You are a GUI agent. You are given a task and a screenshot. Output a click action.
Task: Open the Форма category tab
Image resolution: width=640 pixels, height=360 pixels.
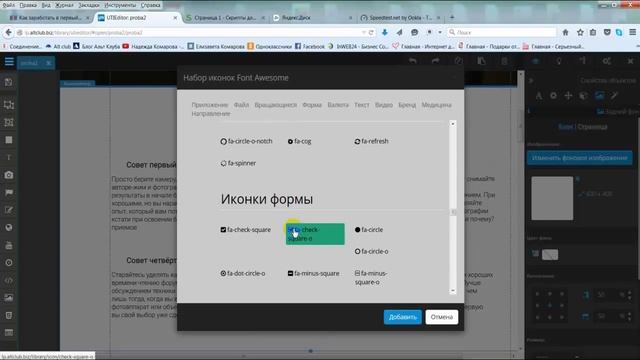tap(312, 105)
